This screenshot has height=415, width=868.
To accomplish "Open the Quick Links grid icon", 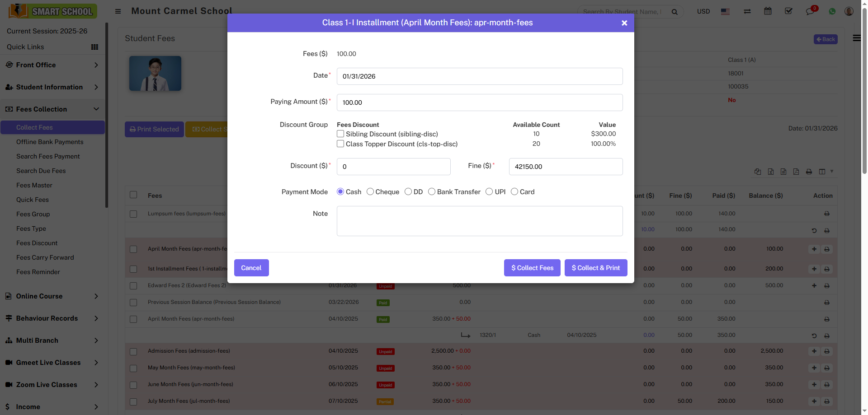I will 94,47.
